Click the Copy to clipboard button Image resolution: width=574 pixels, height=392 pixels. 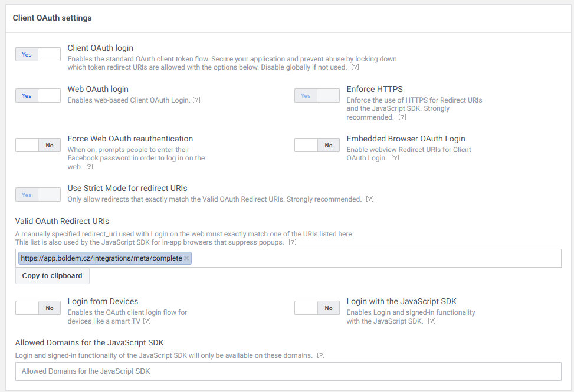53,276
